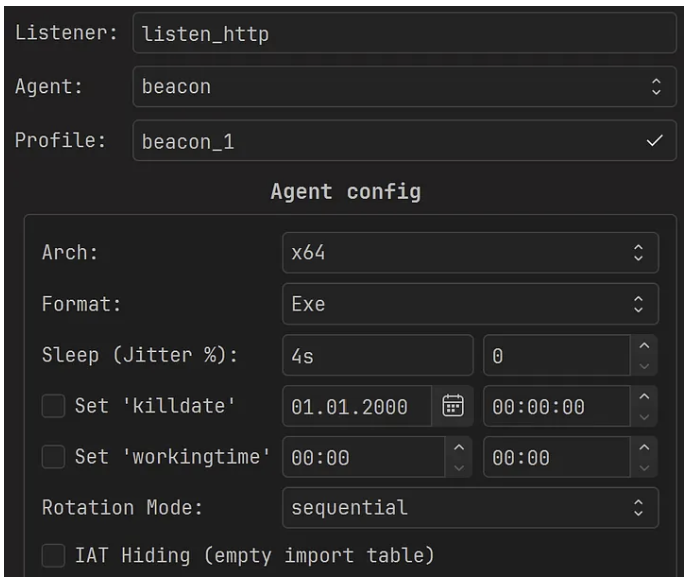Toggle IAT Hiding empty import table
Image resolution: width=685 pixels, height=579 pixels.
click(53, 555)
